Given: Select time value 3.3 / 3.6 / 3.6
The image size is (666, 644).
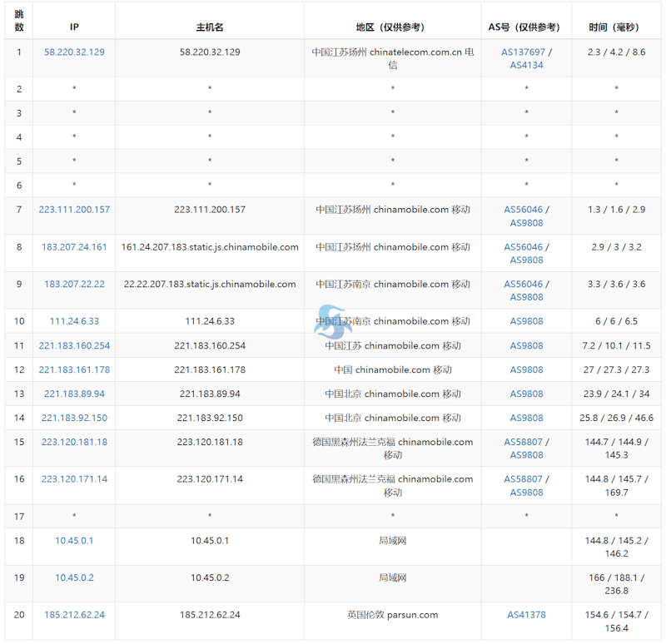Looking at the screenshot, I should click(616, 284).
